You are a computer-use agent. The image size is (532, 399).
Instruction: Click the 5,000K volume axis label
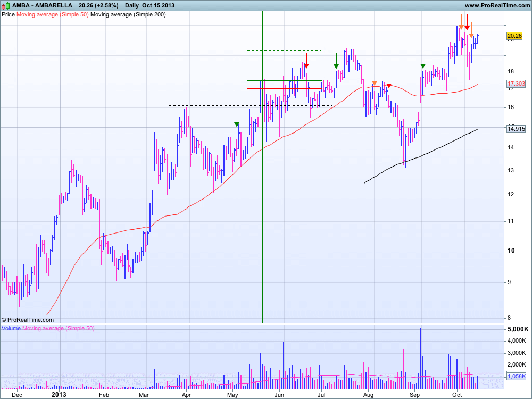pos(518,329)
